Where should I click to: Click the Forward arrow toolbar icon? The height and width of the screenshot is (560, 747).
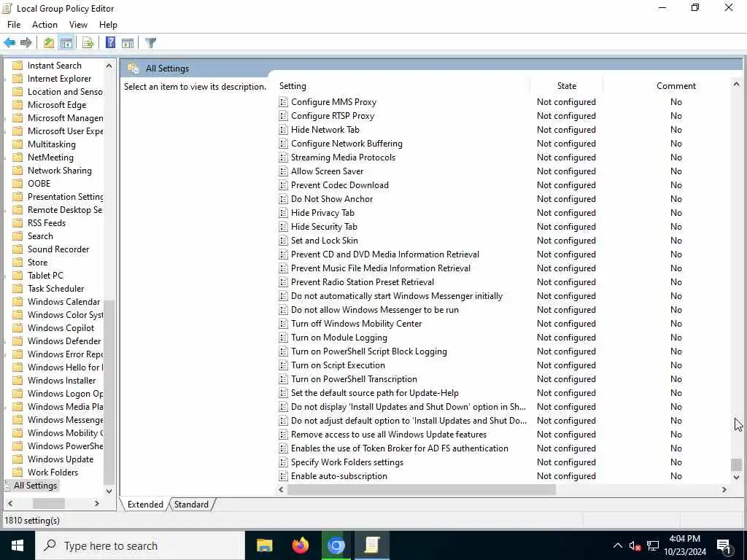coord(26,43)
